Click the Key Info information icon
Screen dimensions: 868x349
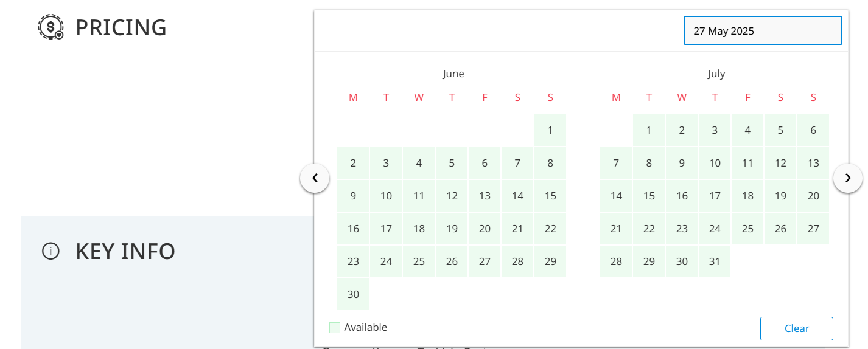tap(51, 251)
